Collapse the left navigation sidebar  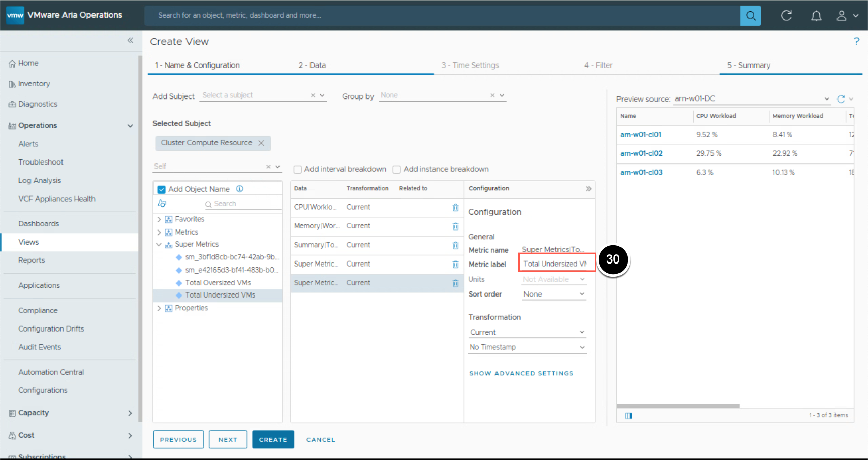[x=130, y=40]
